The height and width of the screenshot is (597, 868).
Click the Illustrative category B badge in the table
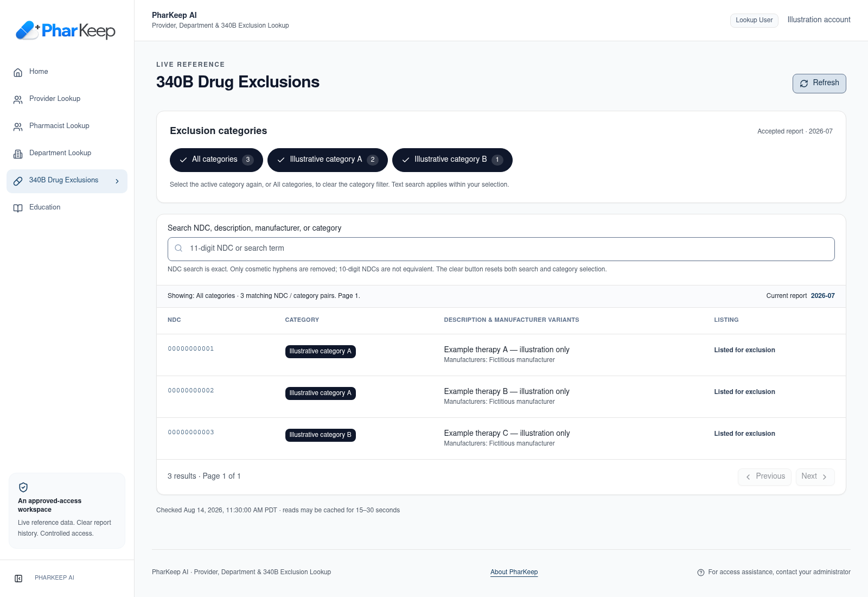tap(321, 435)
